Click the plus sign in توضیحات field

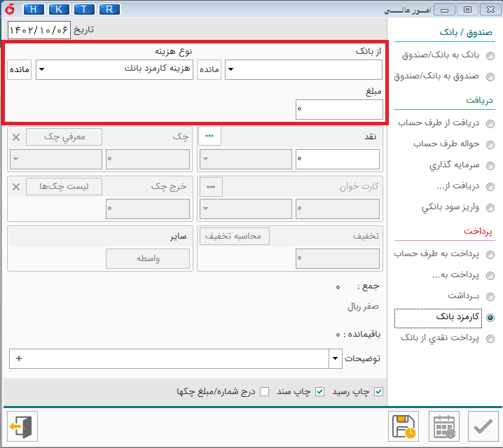coord(19,359)
